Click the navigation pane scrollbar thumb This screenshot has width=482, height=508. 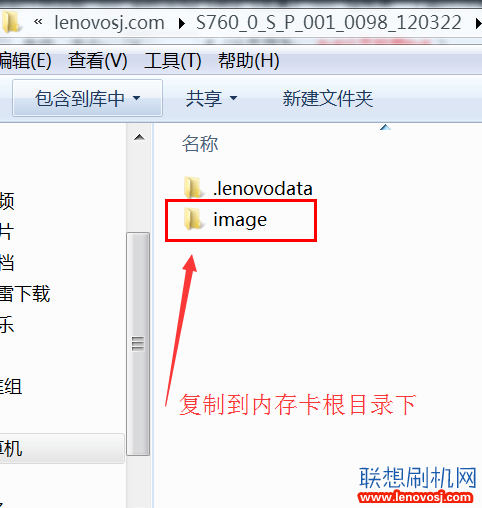138,344
